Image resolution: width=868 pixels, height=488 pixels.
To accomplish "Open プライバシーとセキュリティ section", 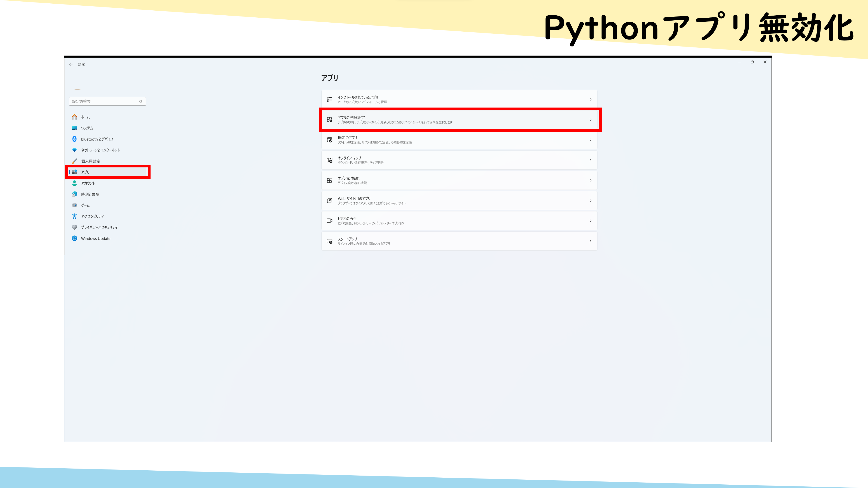I will (x=108, y=227).
